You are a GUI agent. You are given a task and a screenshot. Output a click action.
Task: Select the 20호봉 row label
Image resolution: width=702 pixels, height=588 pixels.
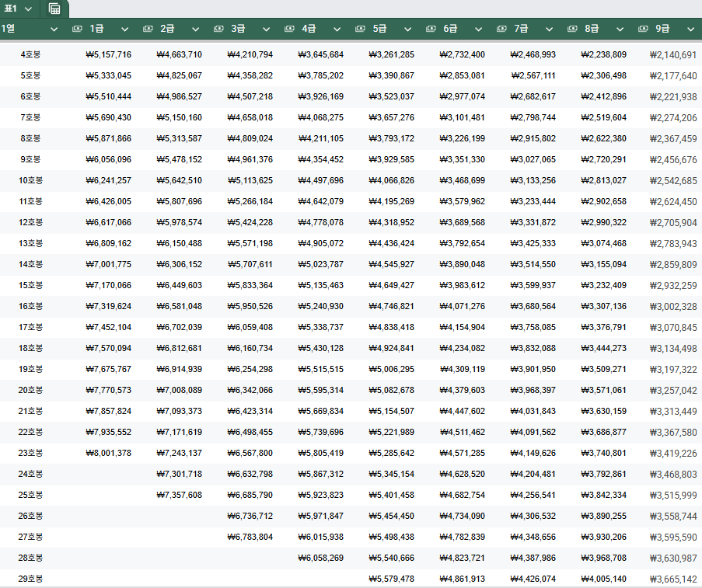[30, 390]
